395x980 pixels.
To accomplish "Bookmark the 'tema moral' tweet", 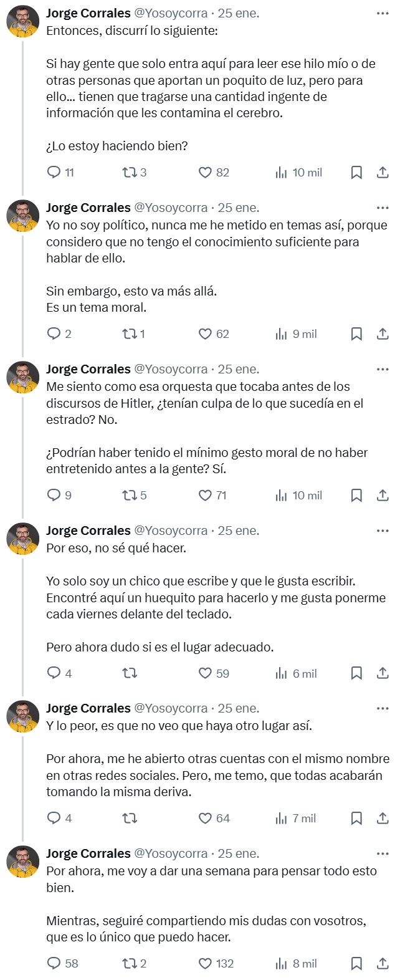I will (x=356, y=334).
